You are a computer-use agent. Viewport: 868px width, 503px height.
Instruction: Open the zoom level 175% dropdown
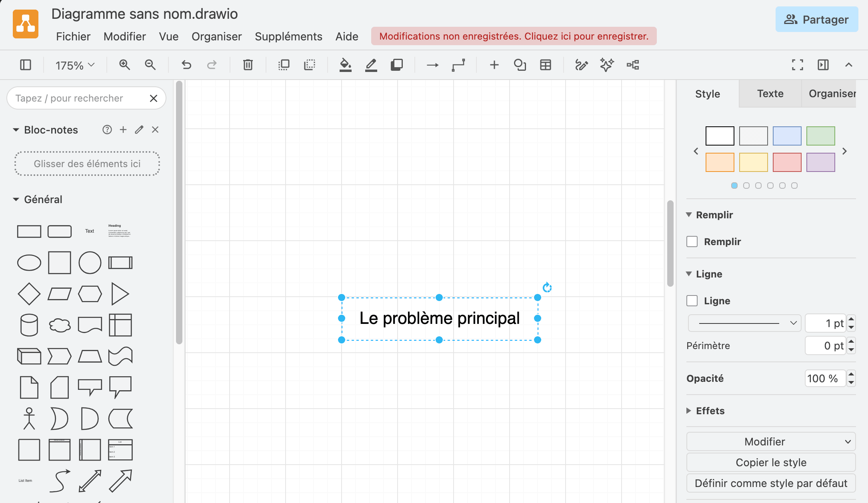pos(75,65)
